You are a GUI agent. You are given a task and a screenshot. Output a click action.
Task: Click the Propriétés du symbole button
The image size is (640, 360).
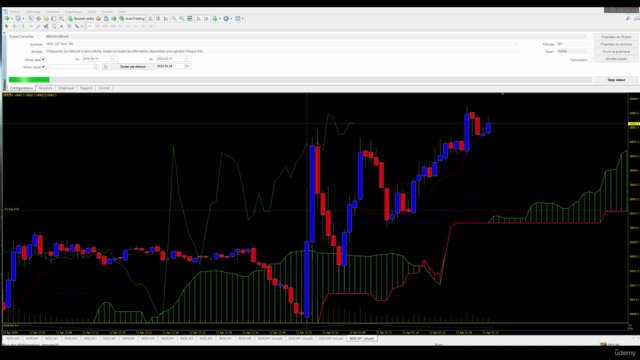(x=616, y=44)
